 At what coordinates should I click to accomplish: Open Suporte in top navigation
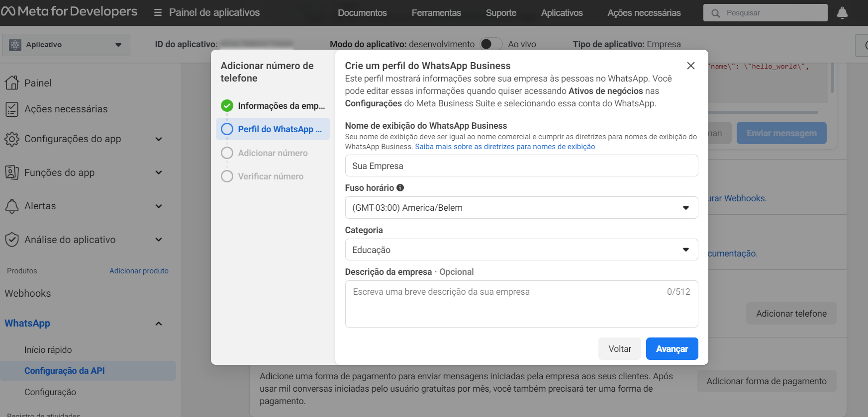tap(501, 13)
